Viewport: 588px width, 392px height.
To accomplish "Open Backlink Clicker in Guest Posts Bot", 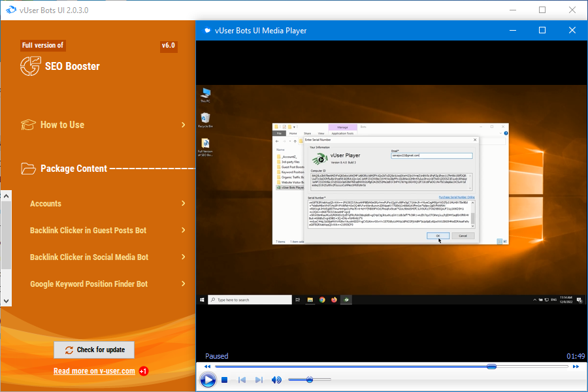I will 88,231.
